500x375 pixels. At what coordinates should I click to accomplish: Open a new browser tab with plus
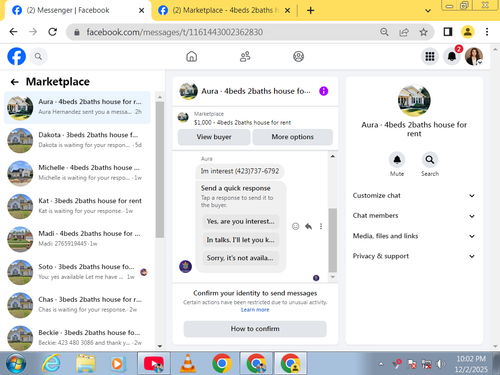(x=310, y=10)
